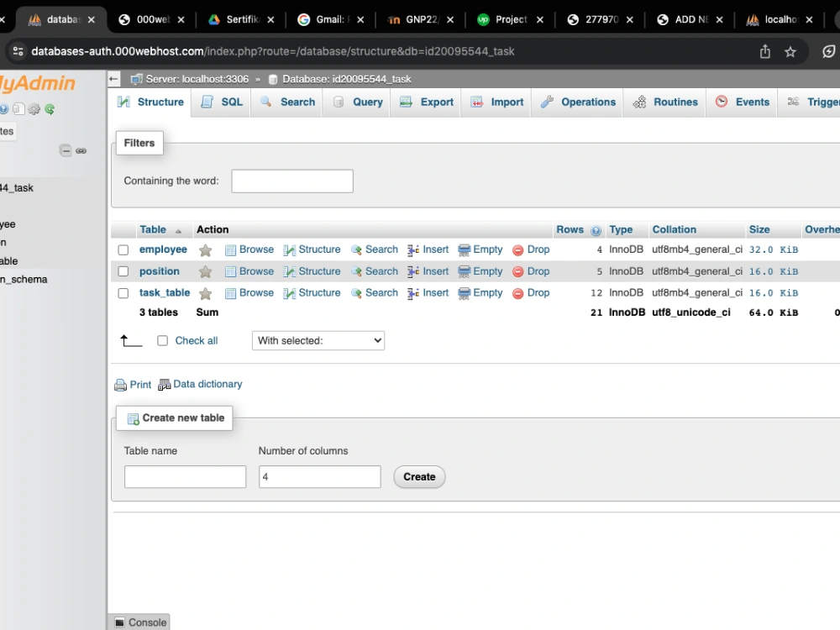Viewport: 840px width, 630px height.
Task: Click Server: localhost:3306 breadcrumb
Action: click(x=197, y=79)
